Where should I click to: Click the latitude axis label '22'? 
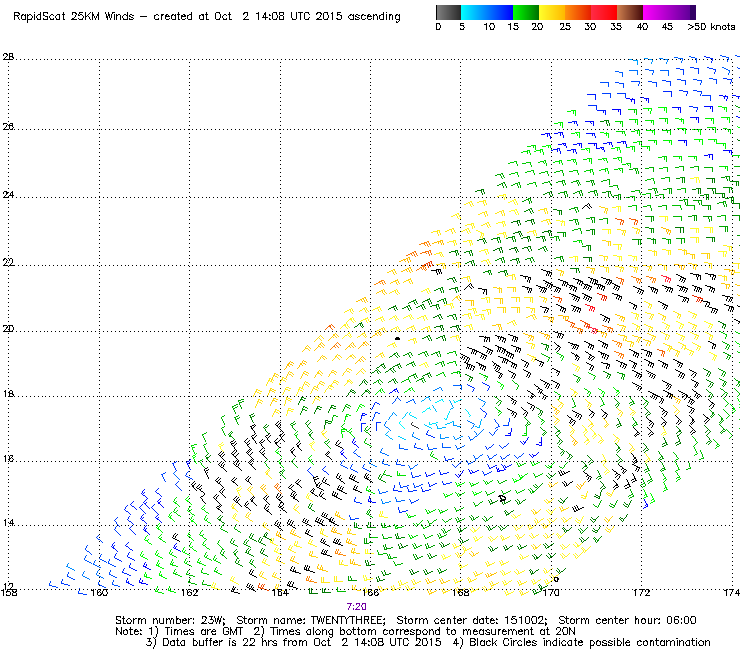(x=8, y=262)
